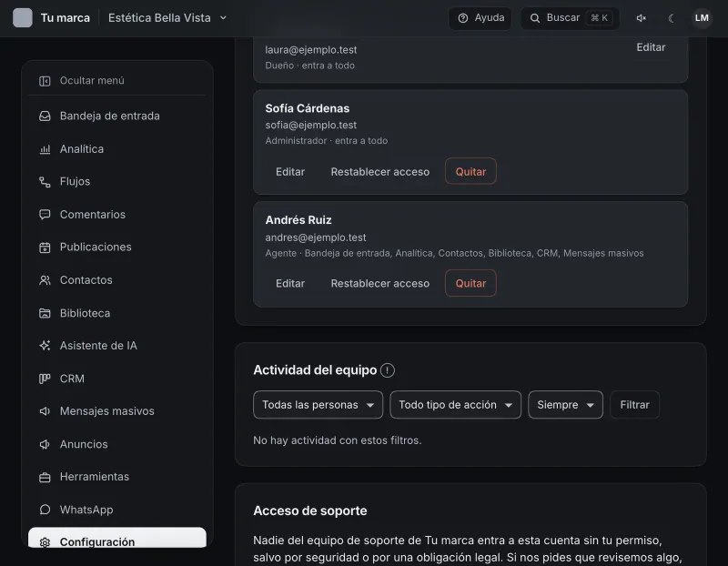Click the Ocultar menú sidebar icon
Image resolution: width=728 pixels, height=566 pixels.
click(45, 81)
